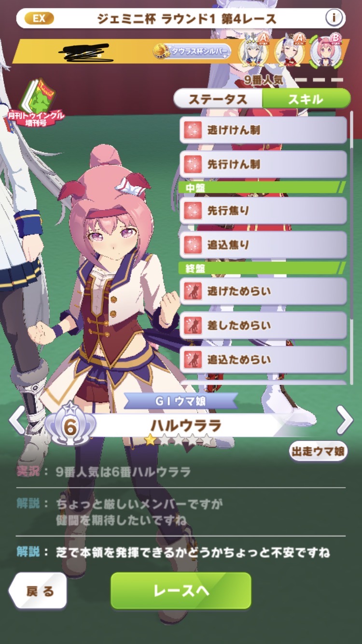Open the 逃げけん制 skill entry

pyautogui.click(x=264, y=130)
